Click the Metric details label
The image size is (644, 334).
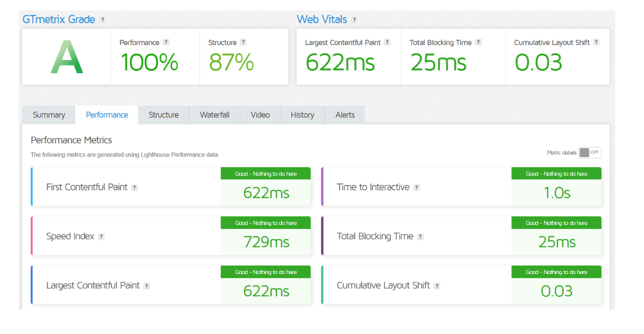(x=562, y=153)
